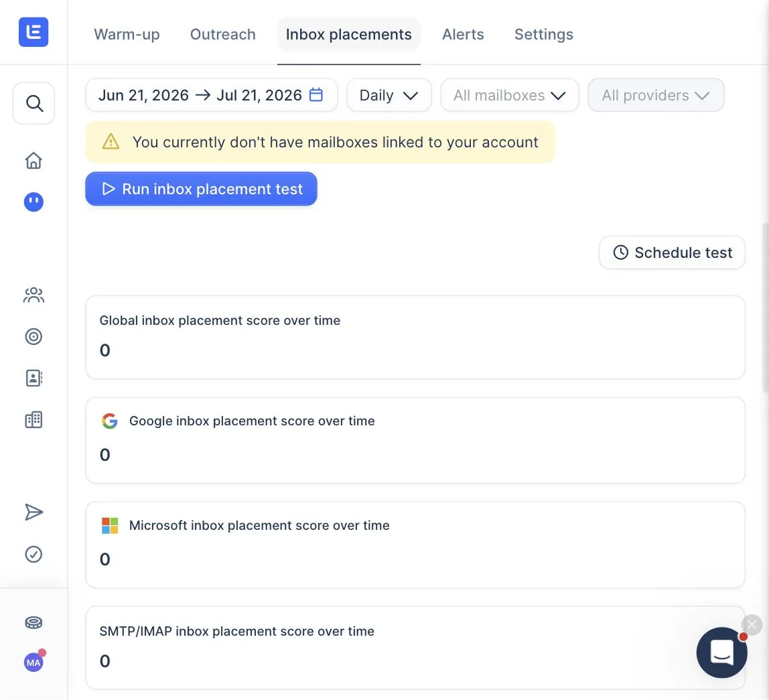Open the circled checkmark icon in sidebar
Screen dimensions: 769x700
[x=34, y=555]
